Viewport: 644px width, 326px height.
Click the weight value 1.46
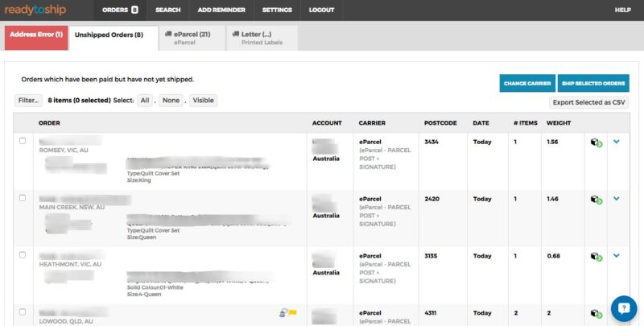(552, 199)
